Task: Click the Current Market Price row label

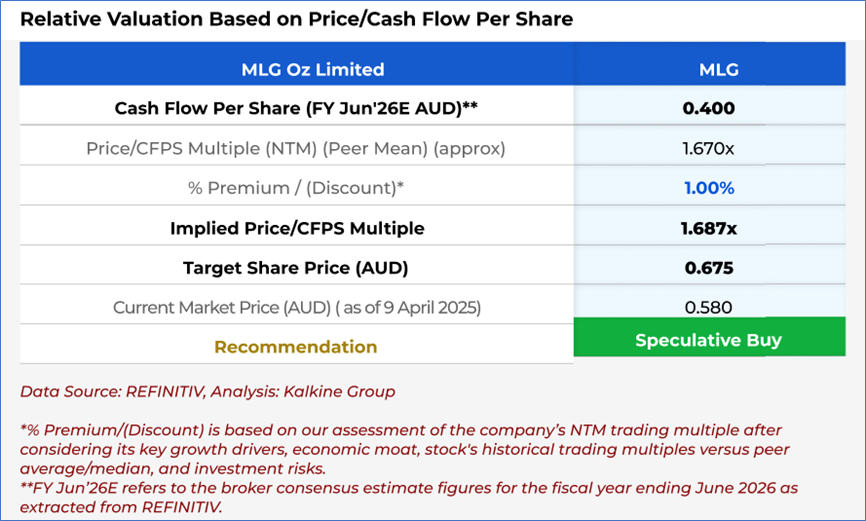Action: coord(296,308)
